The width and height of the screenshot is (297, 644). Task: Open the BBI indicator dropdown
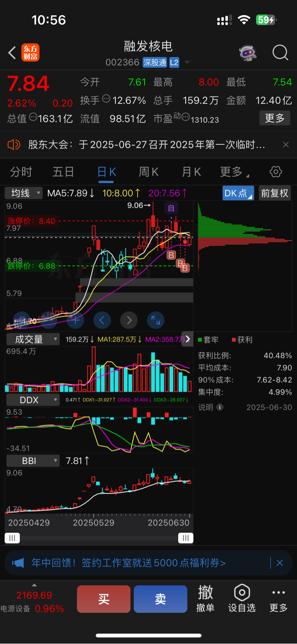(33, 460)
